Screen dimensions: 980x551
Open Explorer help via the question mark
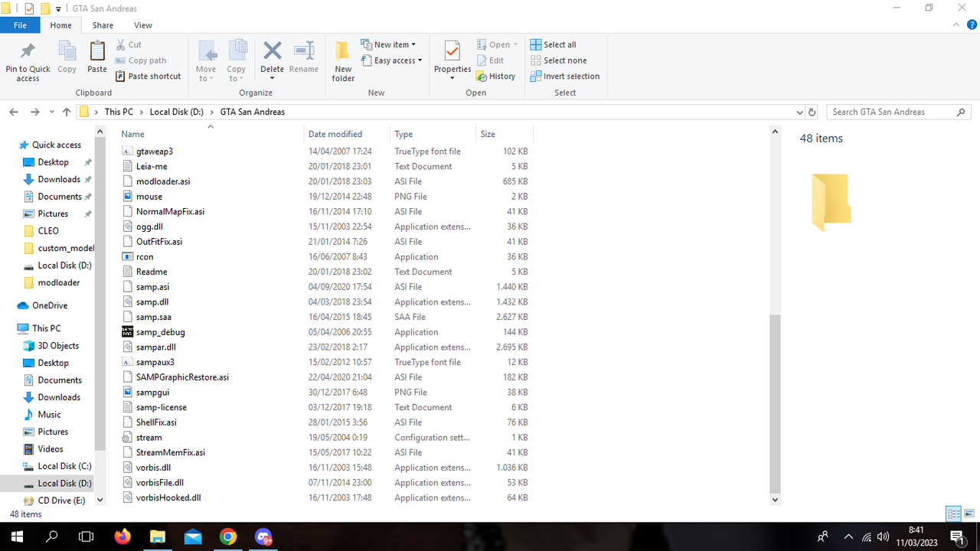coord(970,25)
